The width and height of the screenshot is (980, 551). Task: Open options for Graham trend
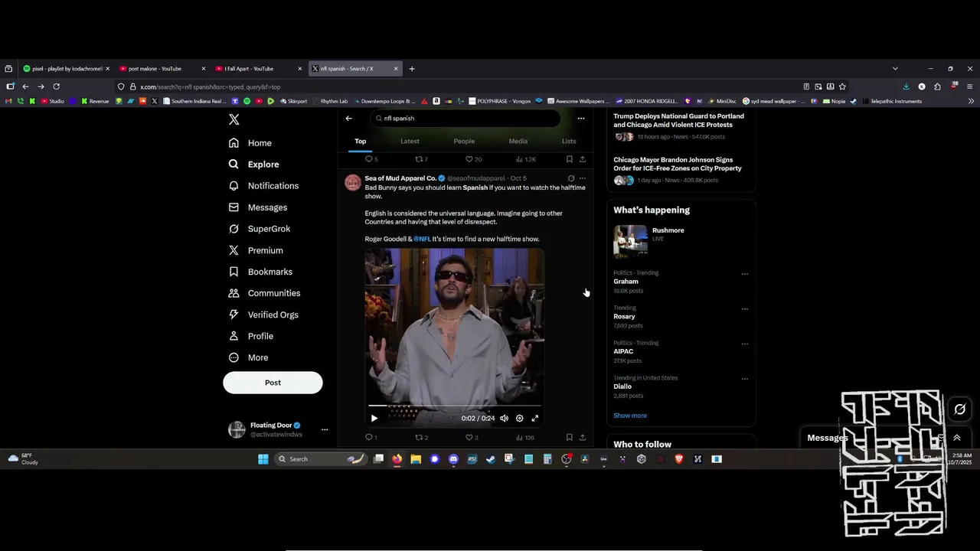(745, 274)
